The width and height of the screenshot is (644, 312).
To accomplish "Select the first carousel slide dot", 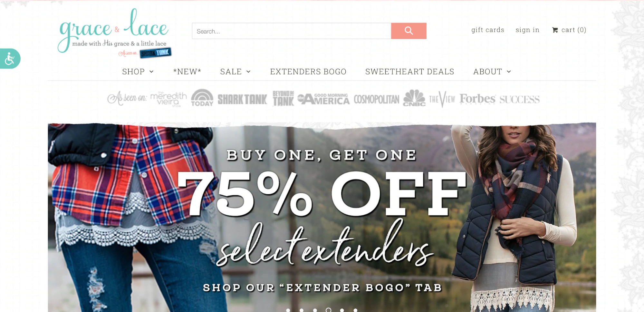I will point(288,310).
